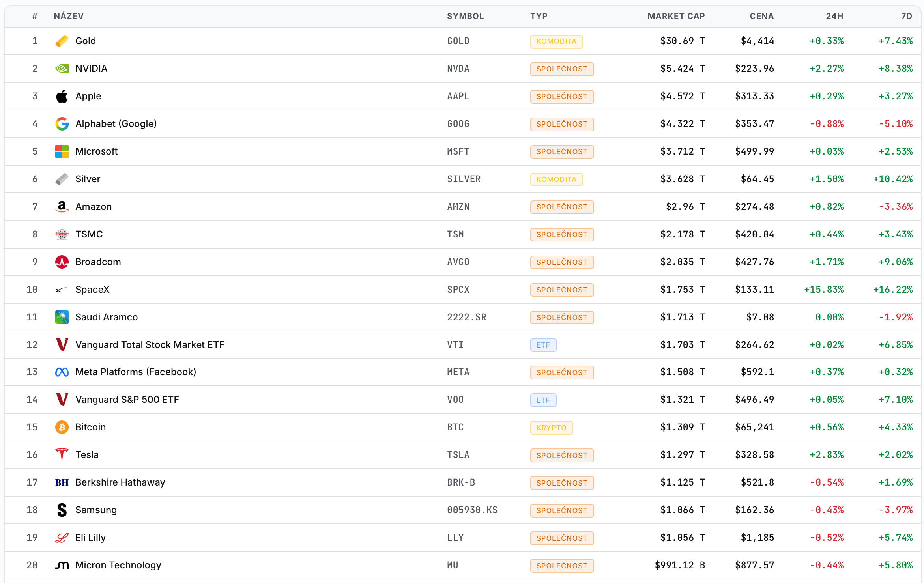Click the Meta infinity logo
Screen dimensions: 924x583
tap(62, 372)
